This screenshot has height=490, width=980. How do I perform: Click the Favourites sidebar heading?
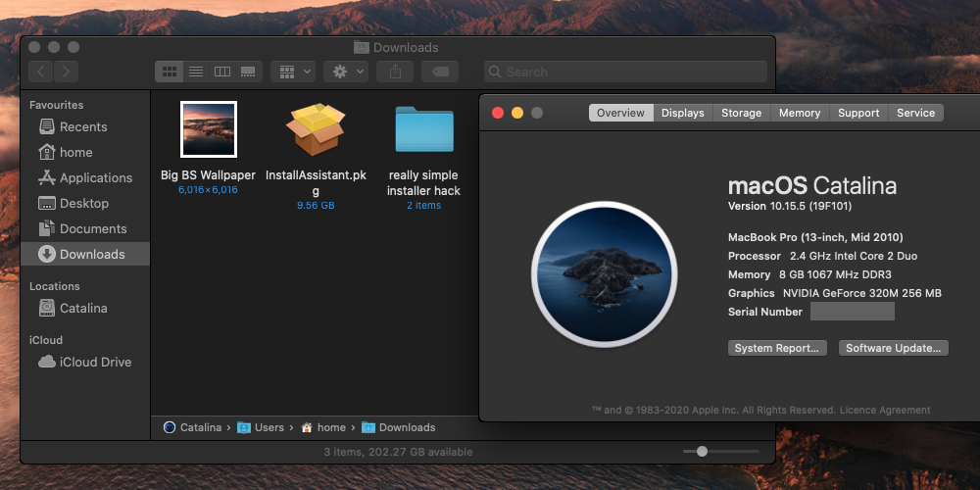click(56, 105)
